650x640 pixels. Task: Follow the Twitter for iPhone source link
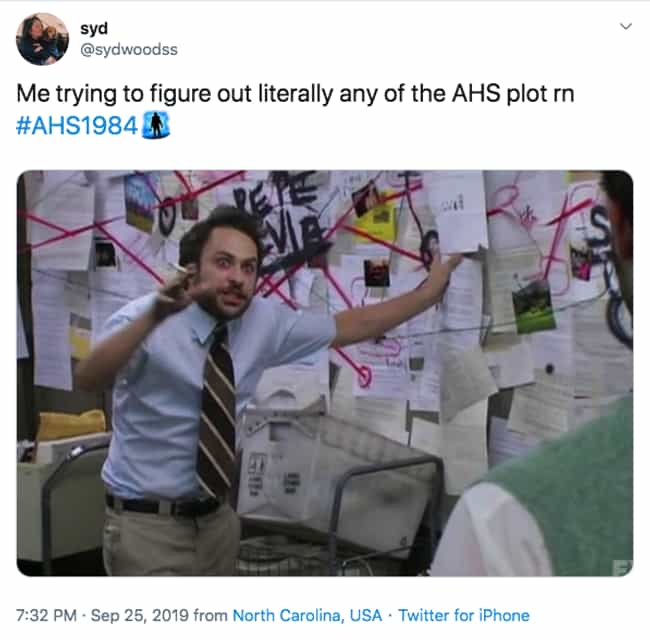tap(464, 616)
